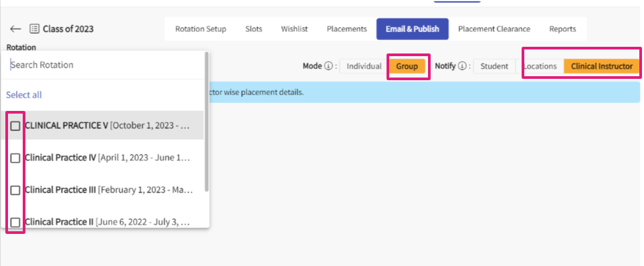Image resolution: width=644 pixels, height=266 pixels.
Task: Click the rotation dropdown list scrollbar
Action: click(x=207, y=122)
